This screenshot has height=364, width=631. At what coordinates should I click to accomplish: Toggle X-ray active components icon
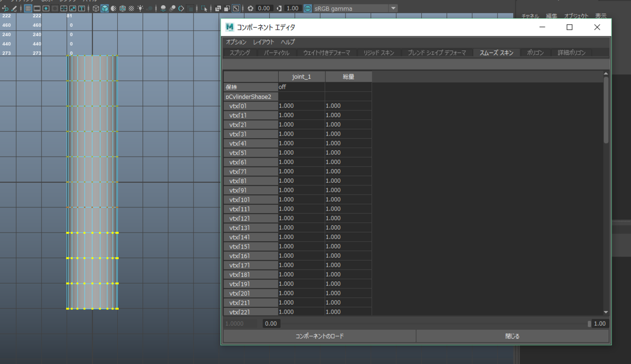[x=227, y=8]
